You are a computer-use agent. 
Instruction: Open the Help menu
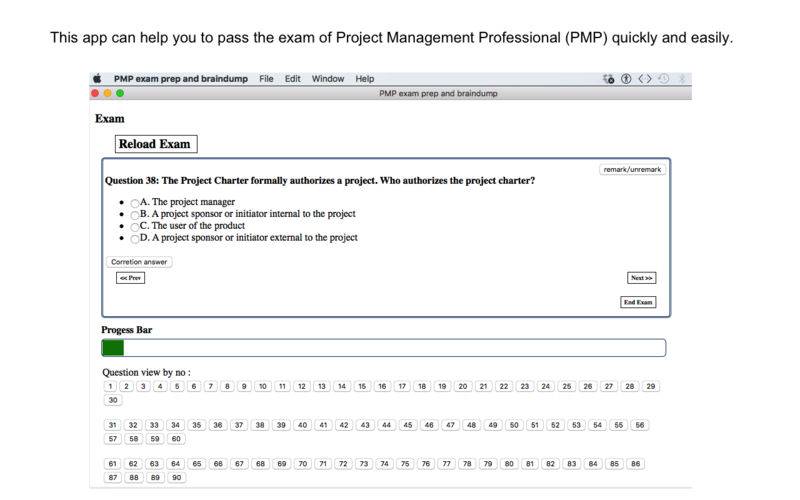(364, 79)
